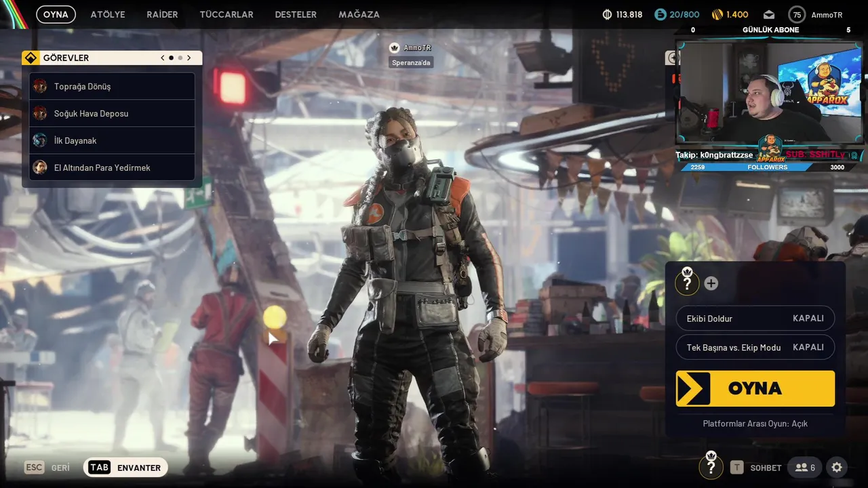
Task: Switch to the MAĞAZA tab
Action: point(359,14)
